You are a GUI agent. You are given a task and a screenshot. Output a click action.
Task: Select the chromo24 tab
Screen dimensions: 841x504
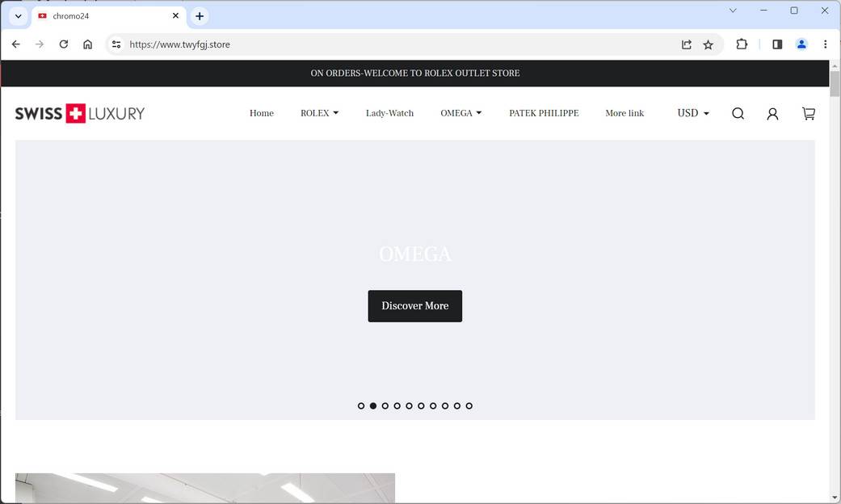[x=109, y=16]
